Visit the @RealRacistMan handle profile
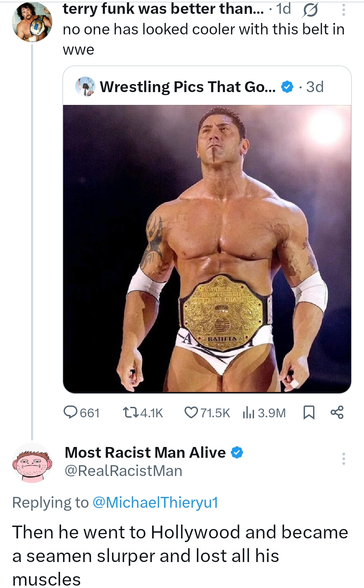364x588 pixels. pos(123,471)
